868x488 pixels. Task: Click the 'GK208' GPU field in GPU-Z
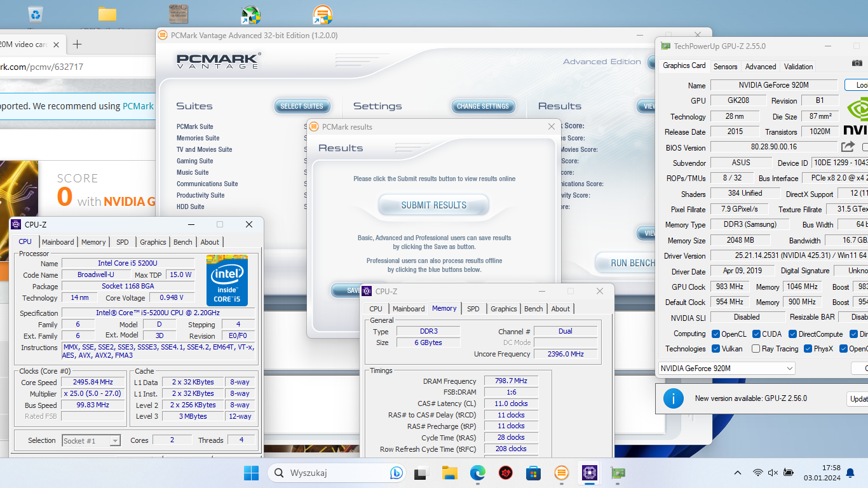coord(738,100)
